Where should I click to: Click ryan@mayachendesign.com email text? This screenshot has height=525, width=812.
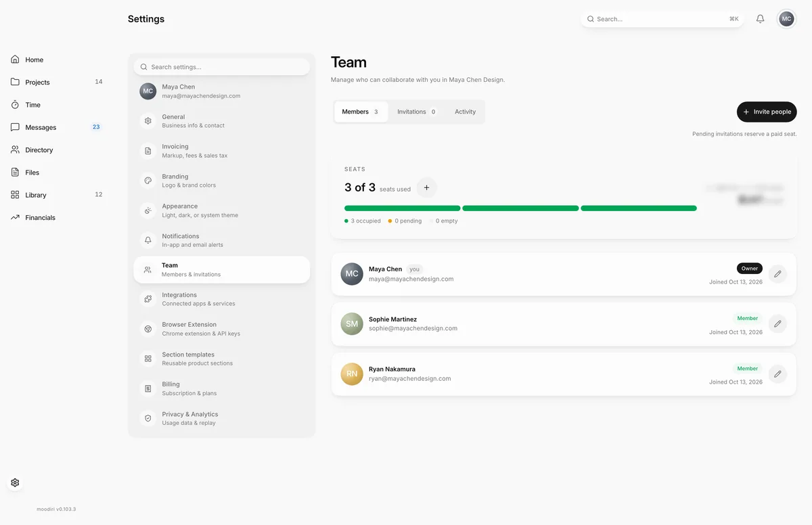[x=410, y=379]
